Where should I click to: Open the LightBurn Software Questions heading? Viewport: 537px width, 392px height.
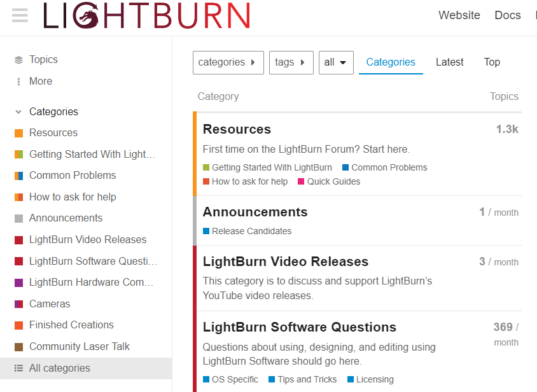(299, 327)
